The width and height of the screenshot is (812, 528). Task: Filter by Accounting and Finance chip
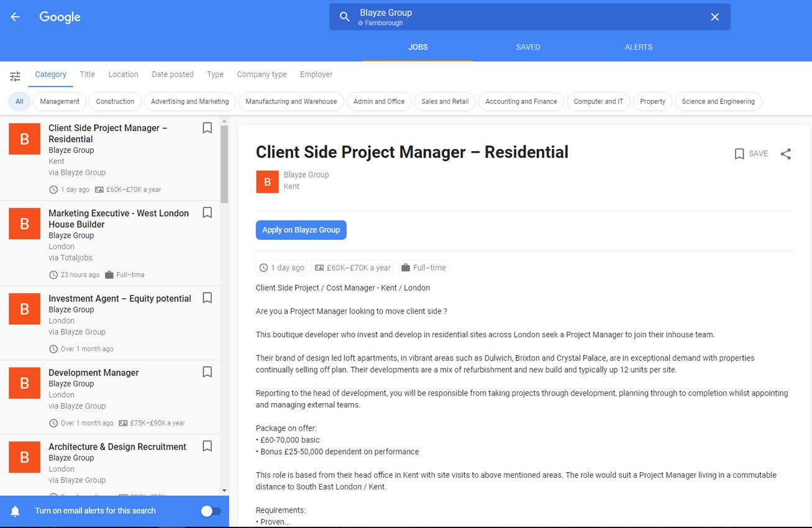coord(521,102)
